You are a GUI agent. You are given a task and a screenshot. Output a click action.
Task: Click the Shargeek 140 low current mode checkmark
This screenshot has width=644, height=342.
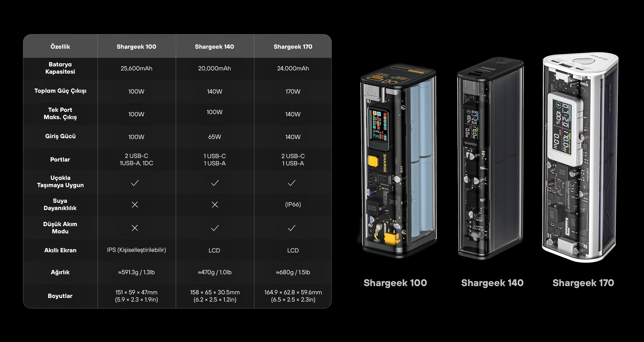tap(215, 228)
